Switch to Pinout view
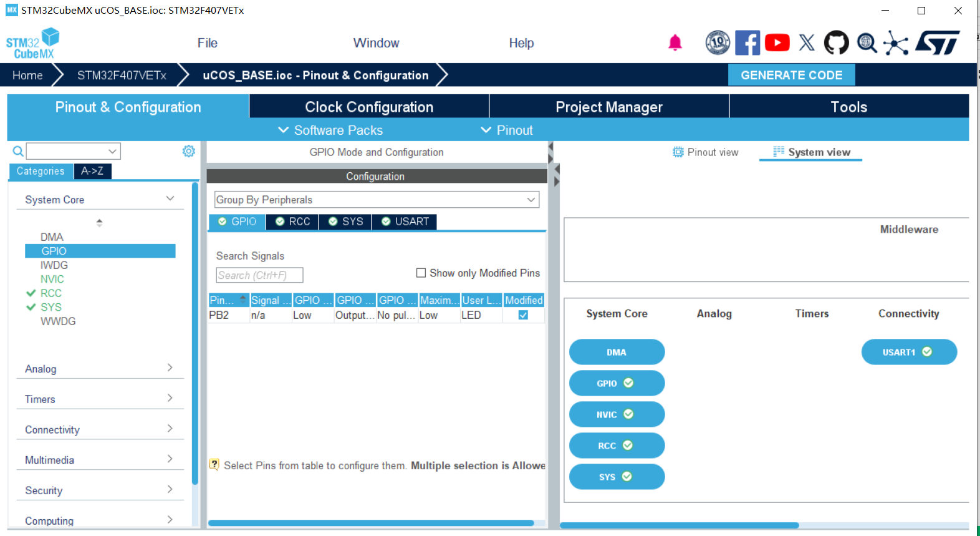The image size is (980, 536). pos(705,152)
